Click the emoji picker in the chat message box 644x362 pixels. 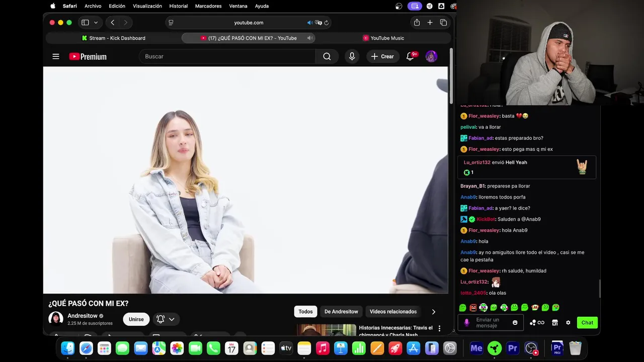tap(515, 323)
